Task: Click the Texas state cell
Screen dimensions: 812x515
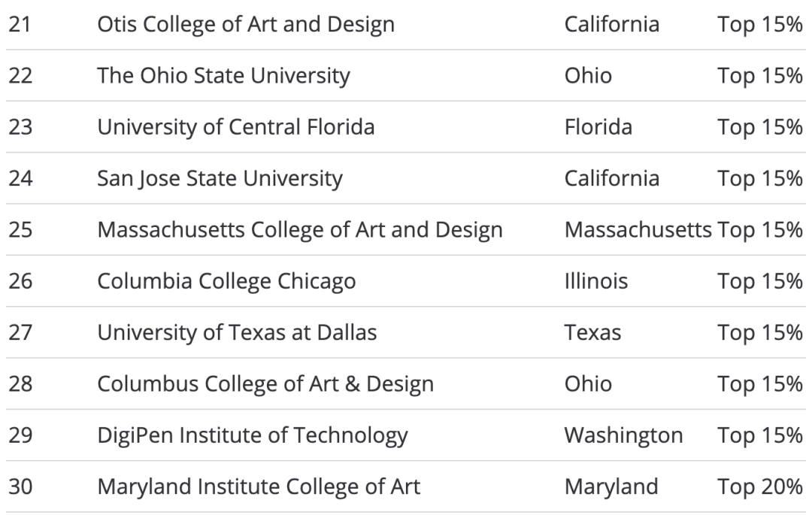Action: pos(592,333)
